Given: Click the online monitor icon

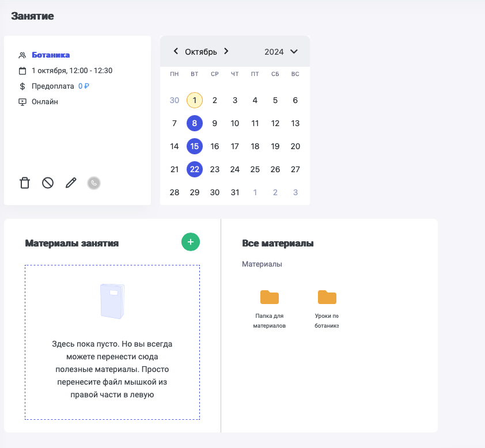Looking at the screenshot, I should pos(22,102).
